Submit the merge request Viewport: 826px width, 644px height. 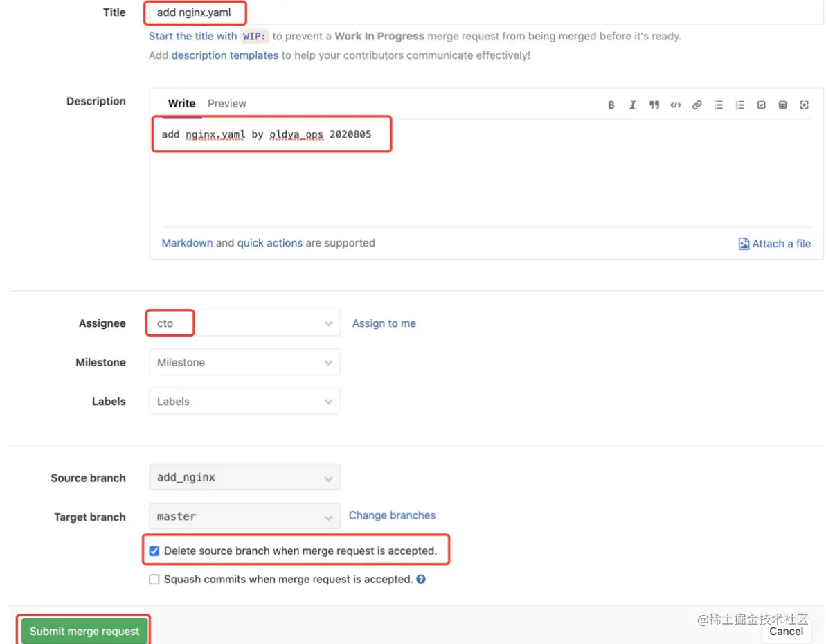pyautogui.click(x=84, y=631)
